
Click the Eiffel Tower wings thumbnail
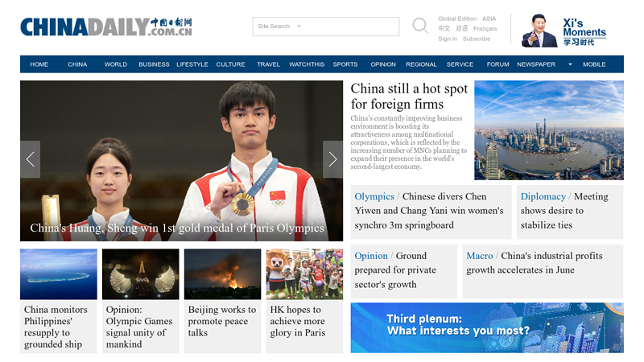[140, 274]
